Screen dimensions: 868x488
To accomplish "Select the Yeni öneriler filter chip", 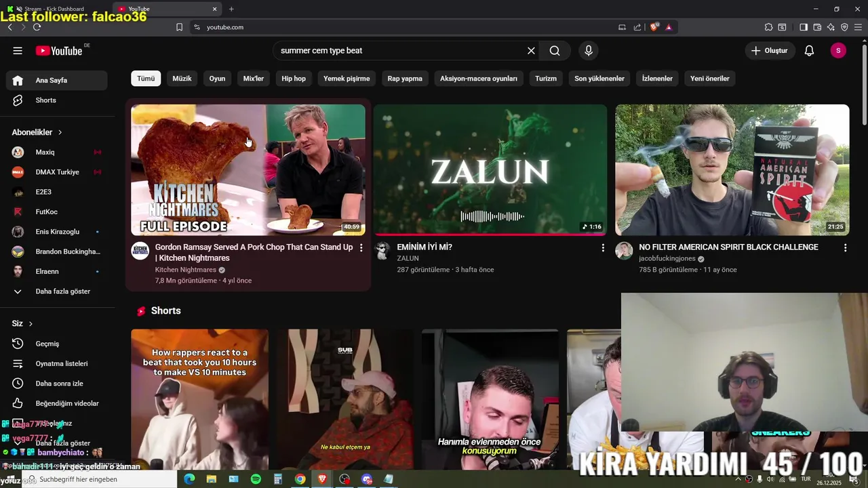I will click(710, 79).
